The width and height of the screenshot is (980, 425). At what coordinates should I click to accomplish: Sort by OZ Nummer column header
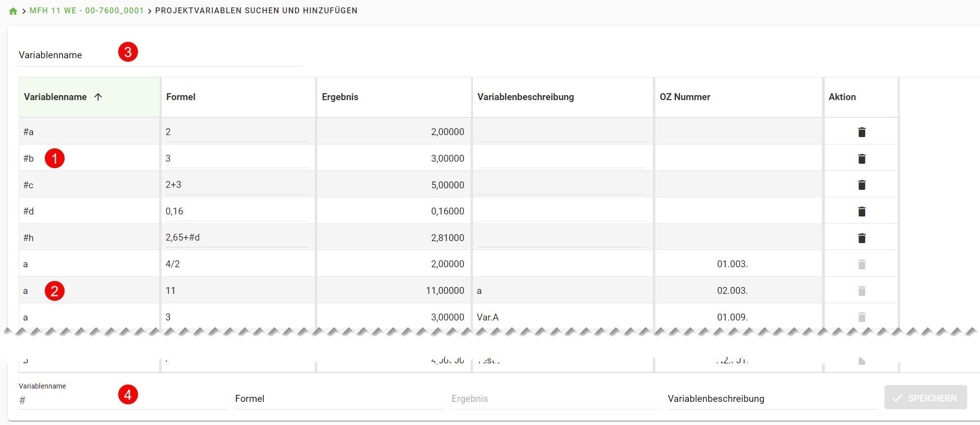click(684, 97)
